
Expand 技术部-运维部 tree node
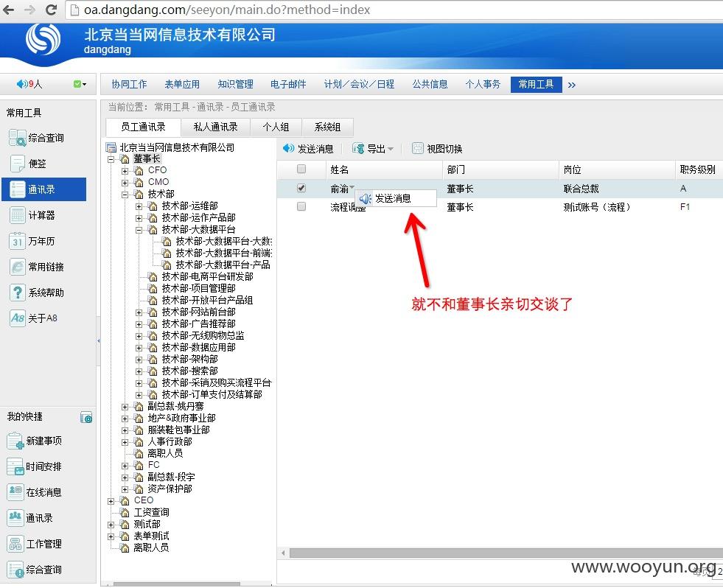click(x=139, y=206)
